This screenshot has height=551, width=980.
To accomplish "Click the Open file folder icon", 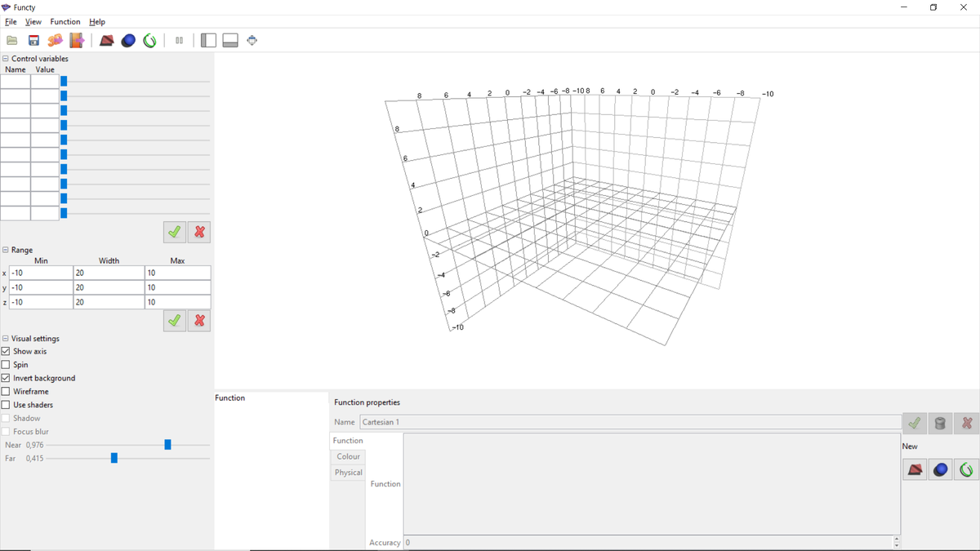I will [12, 40].
